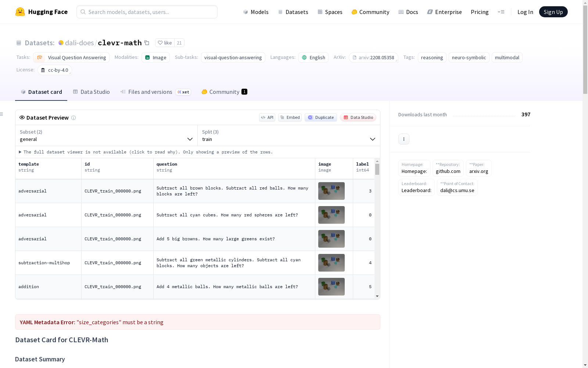This screenshot has height=368, width=588.
Task: Open Datasets in the top navigation
Action: coord(293,12)
